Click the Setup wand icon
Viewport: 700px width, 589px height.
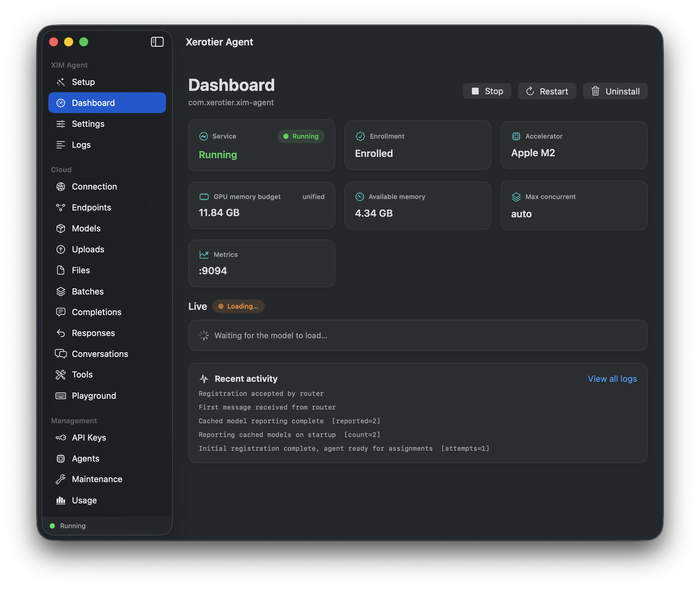(x=60, y=82)
